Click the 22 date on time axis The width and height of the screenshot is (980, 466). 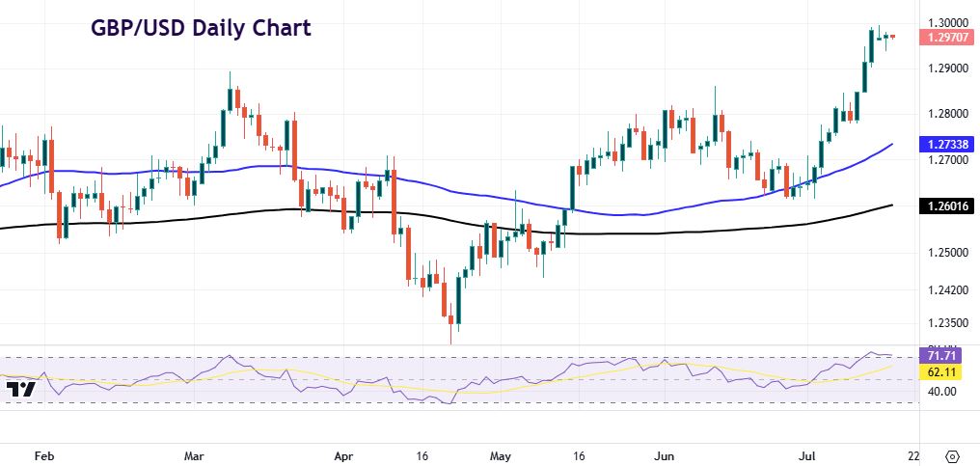(x=912, y=454)
